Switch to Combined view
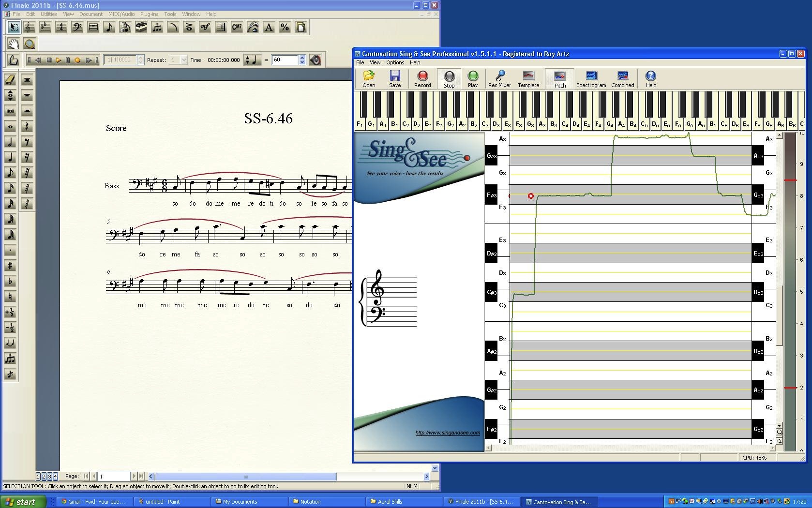The image size is (812, 508). click(622, 79)
